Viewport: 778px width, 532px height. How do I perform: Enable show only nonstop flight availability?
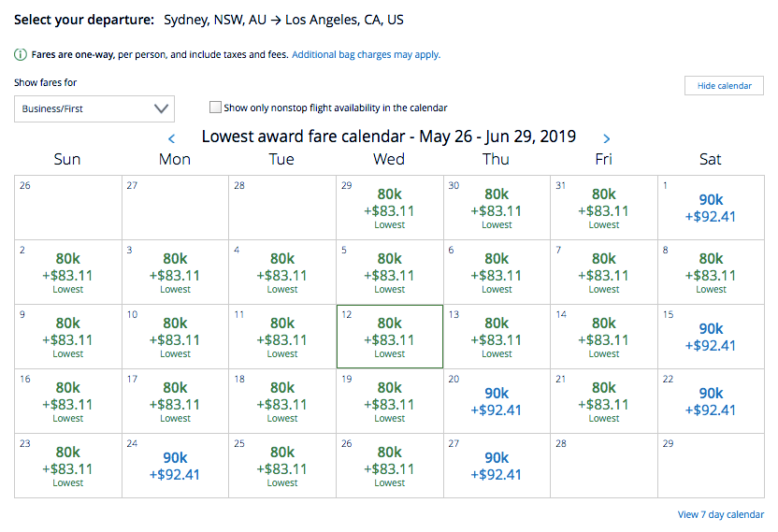click(x=216, y=108)
